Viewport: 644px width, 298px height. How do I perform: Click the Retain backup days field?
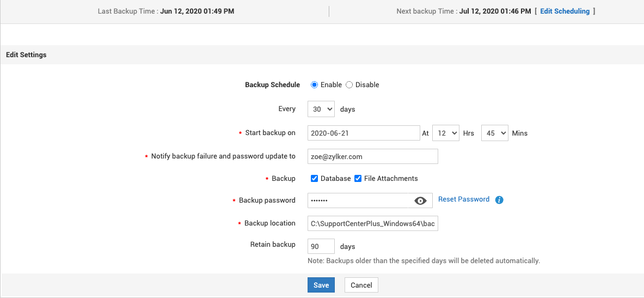coord(321,246)
